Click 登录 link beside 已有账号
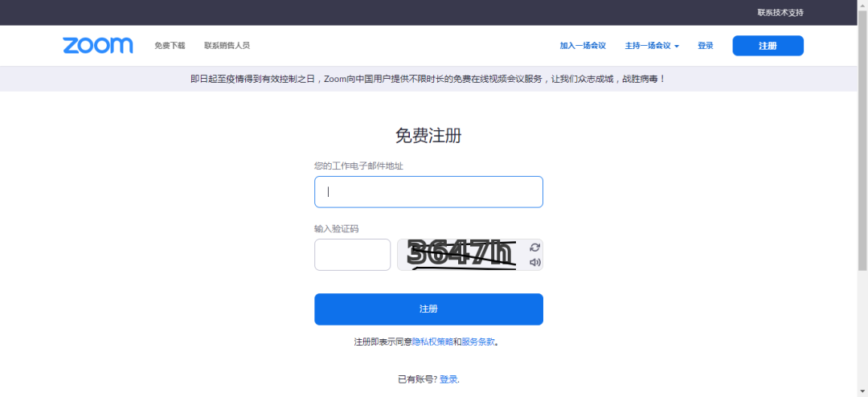The height and width of the screenshot is (397, 868). click(x=449, y=379)
